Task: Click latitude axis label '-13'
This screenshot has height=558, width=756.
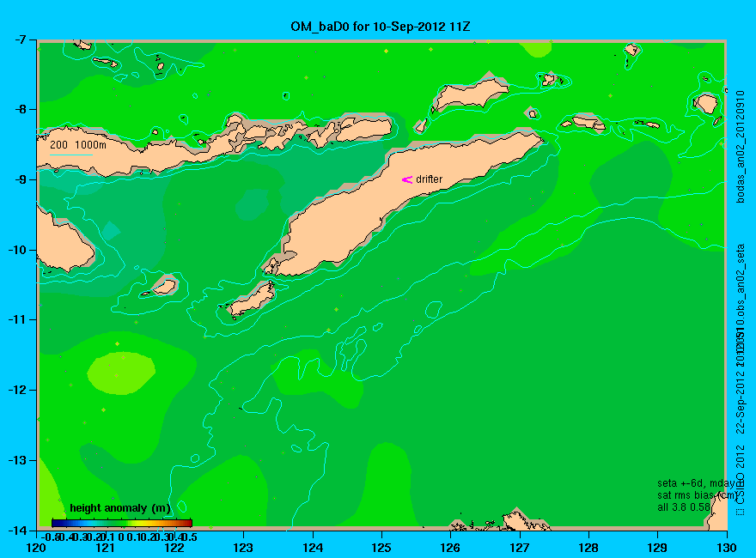Action: point(16,460)
